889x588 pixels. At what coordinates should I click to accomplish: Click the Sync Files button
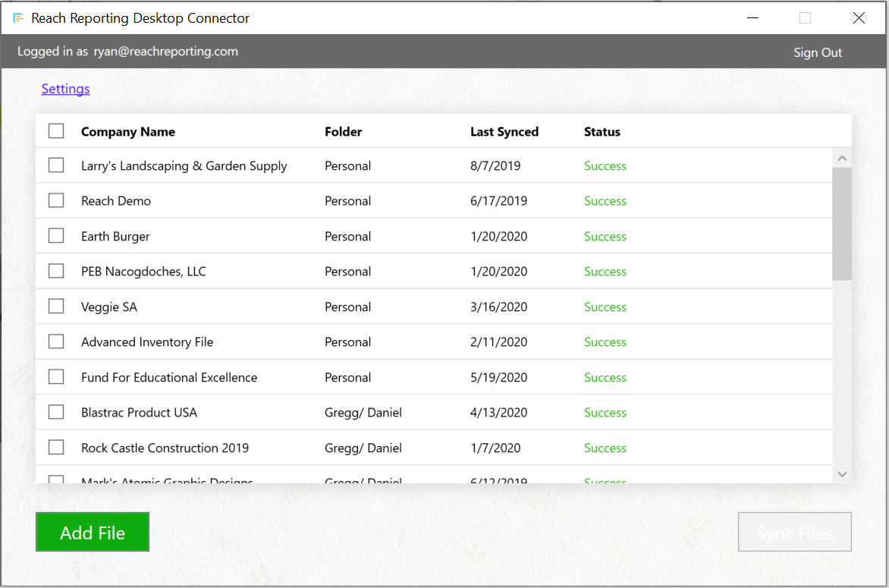[x=794, y=532]
